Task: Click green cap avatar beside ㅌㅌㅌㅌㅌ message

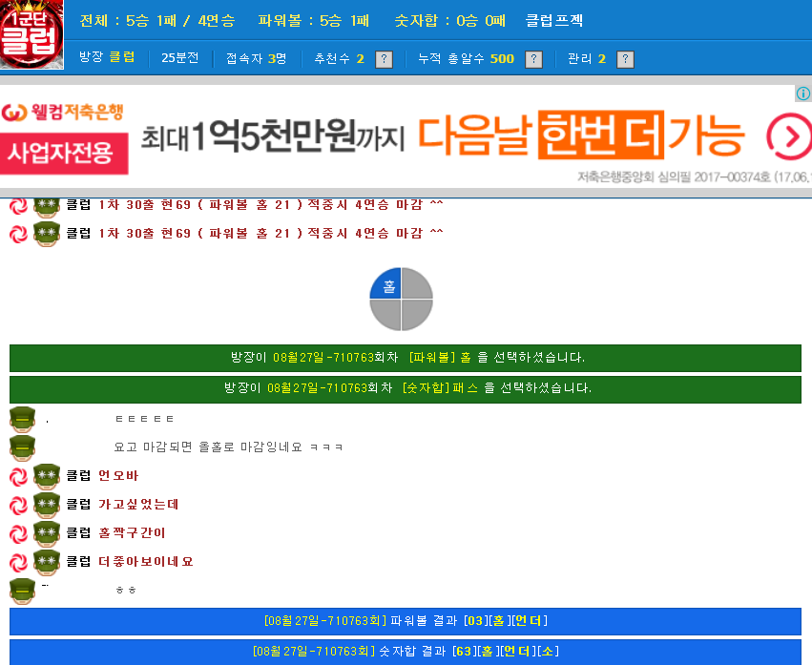Action: coord(22,420)
